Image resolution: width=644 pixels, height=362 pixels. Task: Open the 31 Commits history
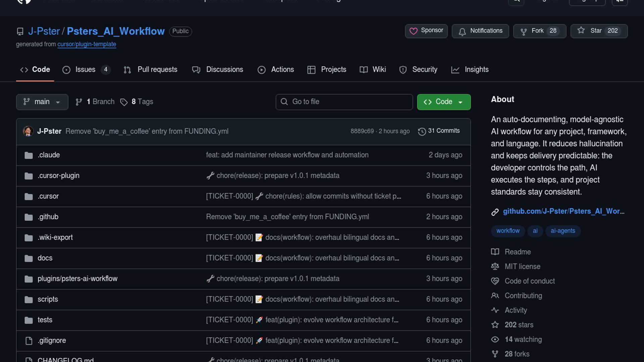coord(439,131)
